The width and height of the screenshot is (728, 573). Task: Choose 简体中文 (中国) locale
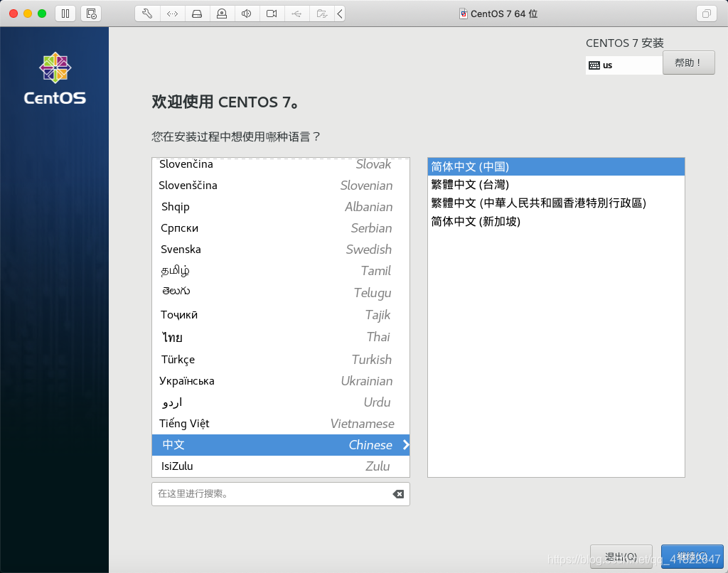[x=556, y=166]
